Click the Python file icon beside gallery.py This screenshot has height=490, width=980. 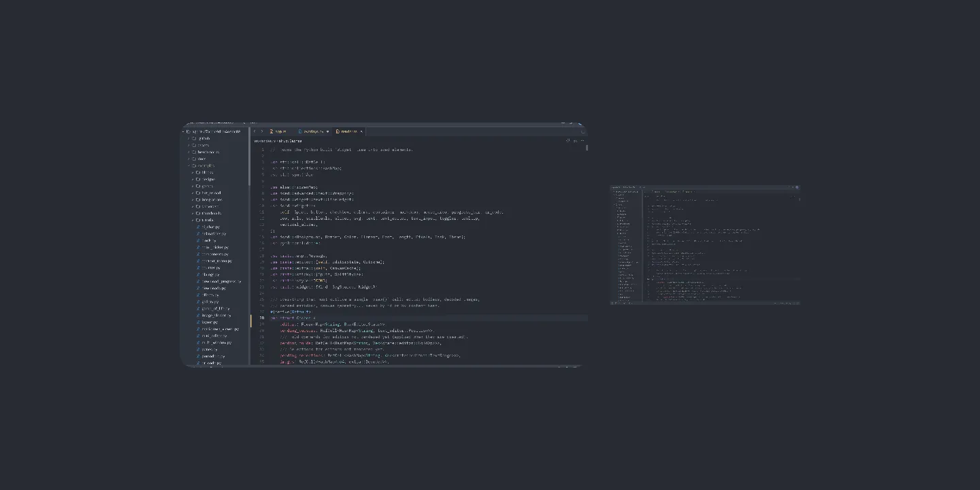click(x=199, y=301)
